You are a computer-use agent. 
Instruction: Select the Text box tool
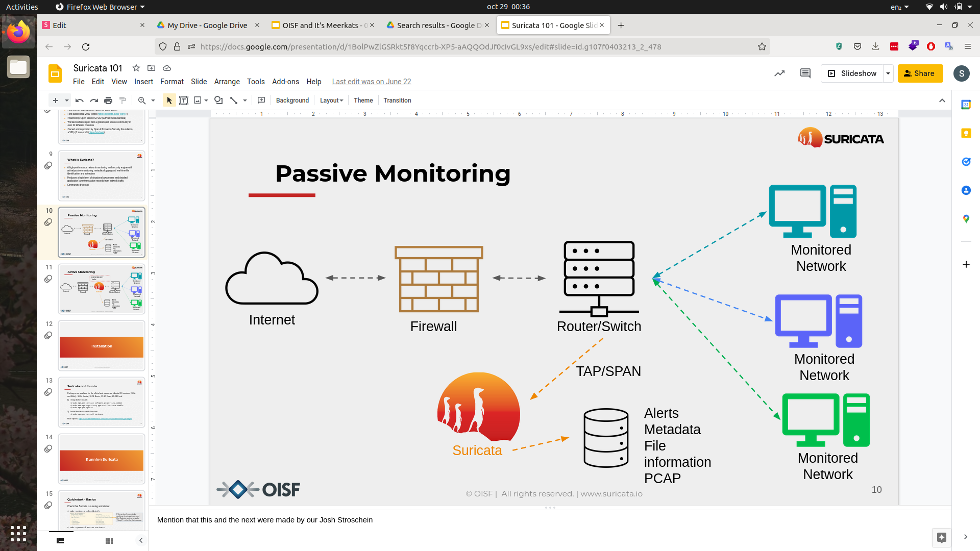coord(184,101)
